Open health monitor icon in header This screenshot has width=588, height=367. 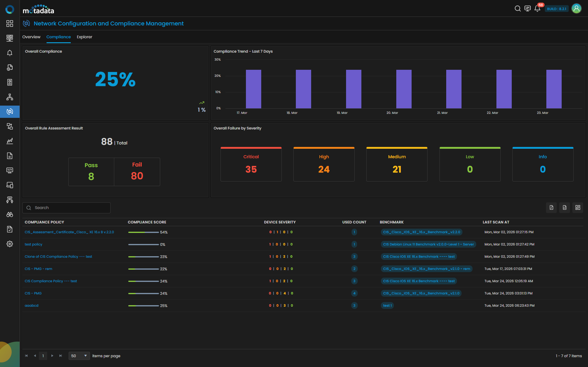(527, 9)
